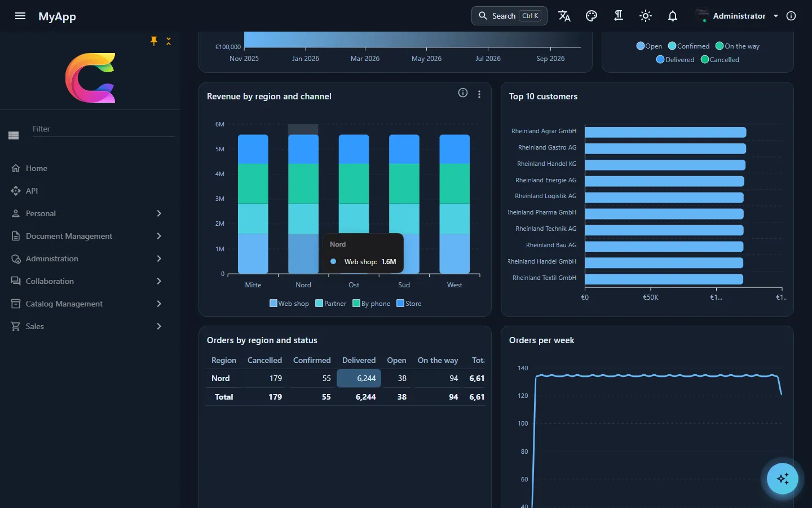812x508 pixels.
Task: Click the Home house icon
Action: pyautogui.click(x=16, y=168)
